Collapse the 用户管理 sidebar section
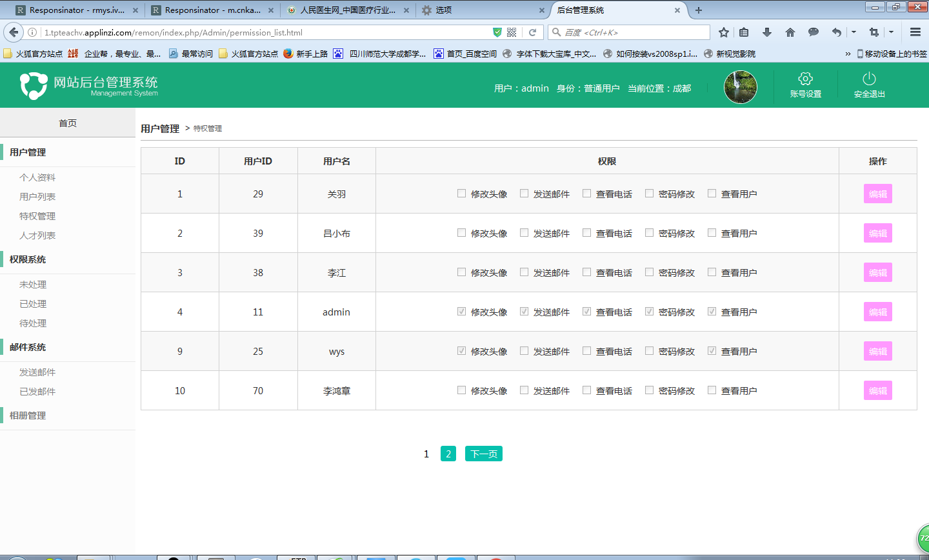The height and width of the screenshot is (560, 929). [28, 152]
